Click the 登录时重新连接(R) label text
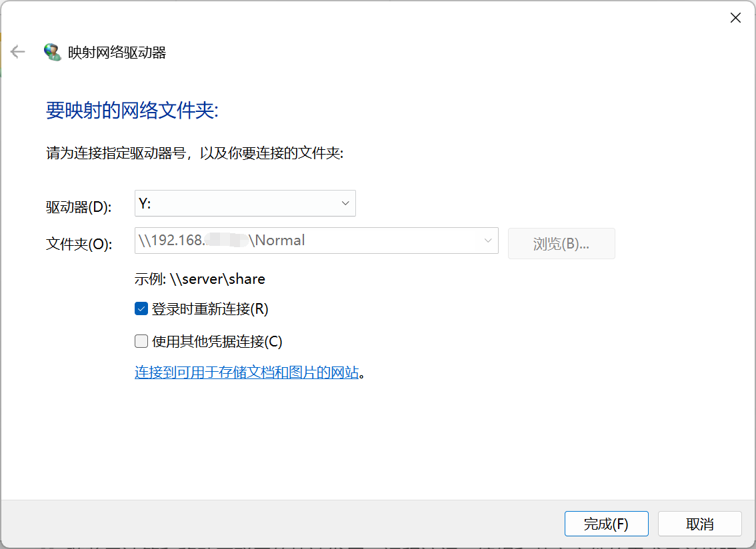756x549 pixels. coord(209,309)
